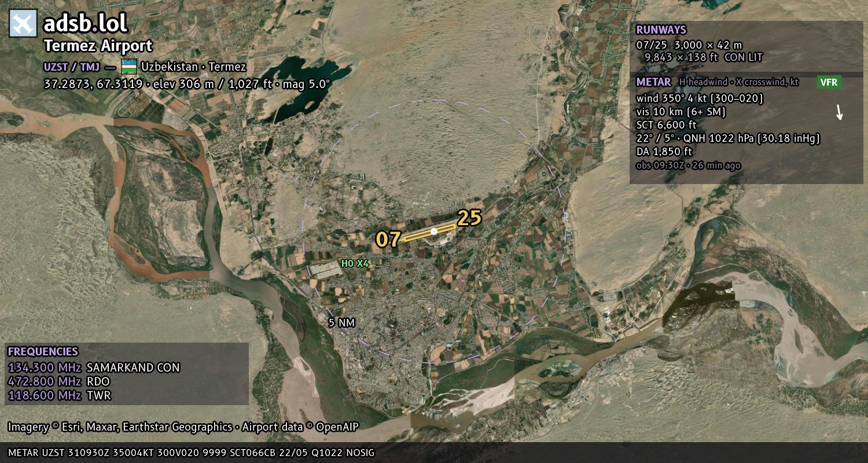Click the runway 25 threshold label

point(469,218)
